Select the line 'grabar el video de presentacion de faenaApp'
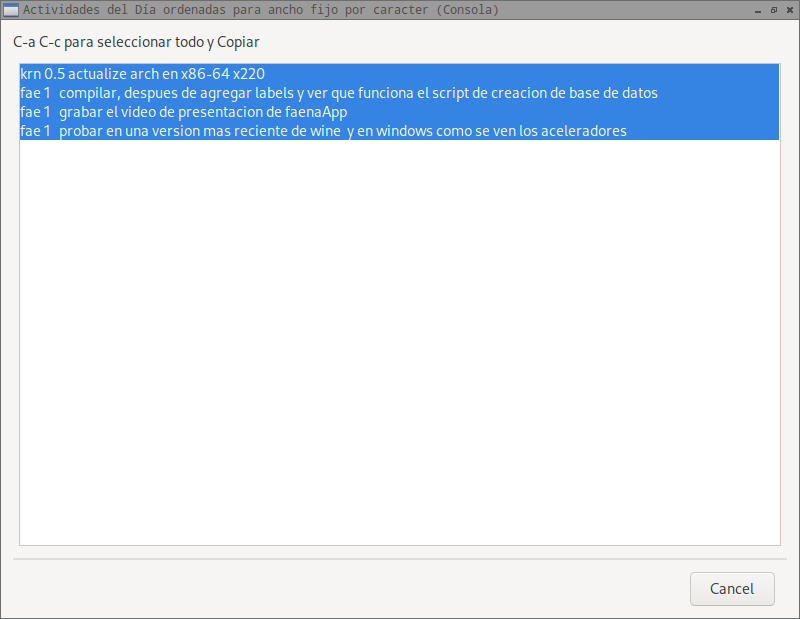Viewport: 800px width, 619px height. click(x=399, y=112)
